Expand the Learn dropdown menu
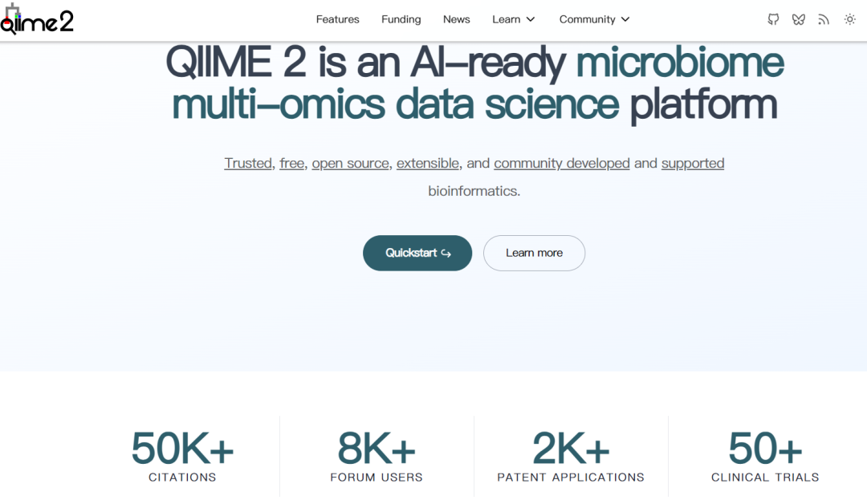Image resolution: width=867 pixels, height=504 pixels. coord(514,19)
